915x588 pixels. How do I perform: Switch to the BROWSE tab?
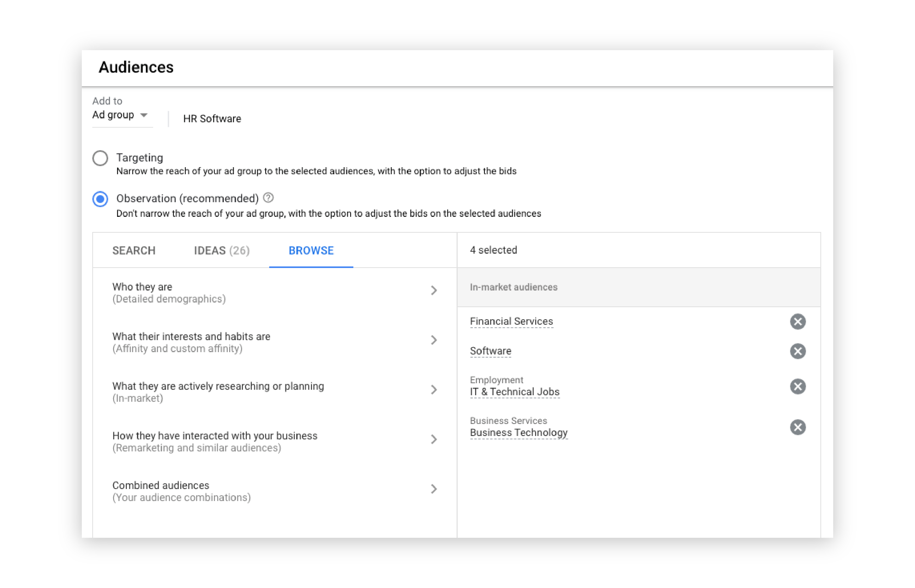tap(311, 250)
